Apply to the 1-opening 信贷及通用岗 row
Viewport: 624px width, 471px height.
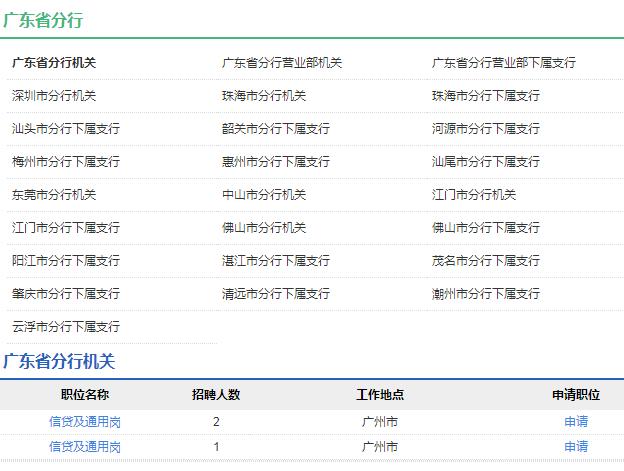pos(576,447)
